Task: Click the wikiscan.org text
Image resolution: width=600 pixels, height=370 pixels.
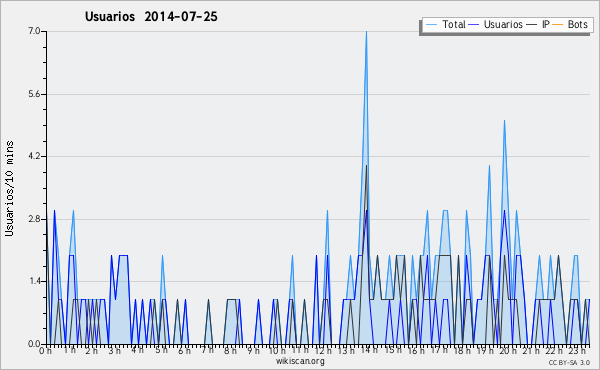Action: pyautogui.click(x=300, y=361)
